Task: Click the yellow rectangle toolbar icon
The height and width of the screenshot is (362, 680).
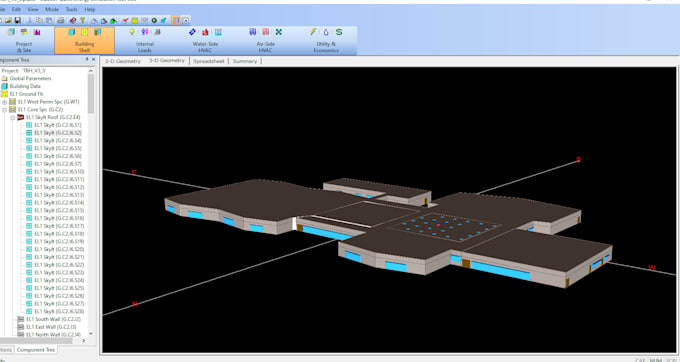Action: click(x=135, y=20)
